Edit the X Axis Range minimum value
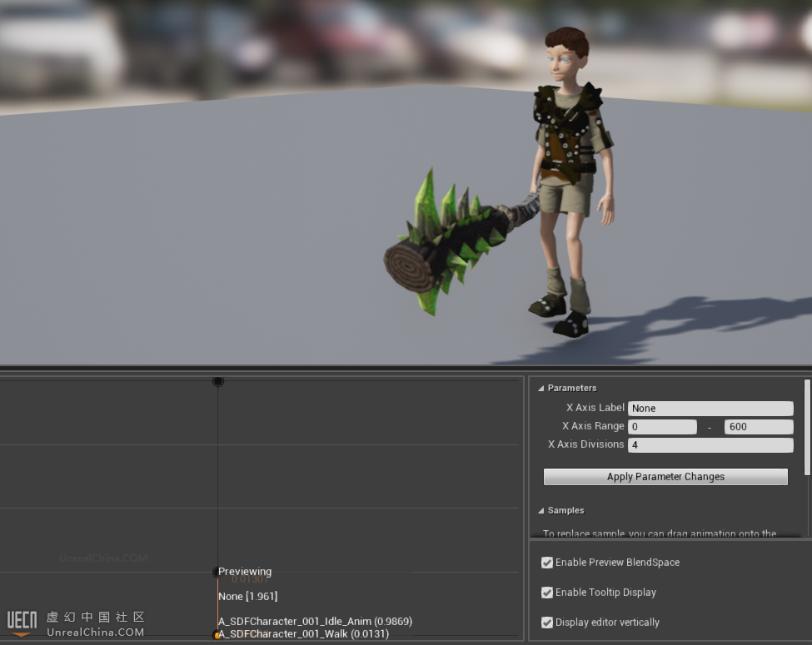 [662, 427]
